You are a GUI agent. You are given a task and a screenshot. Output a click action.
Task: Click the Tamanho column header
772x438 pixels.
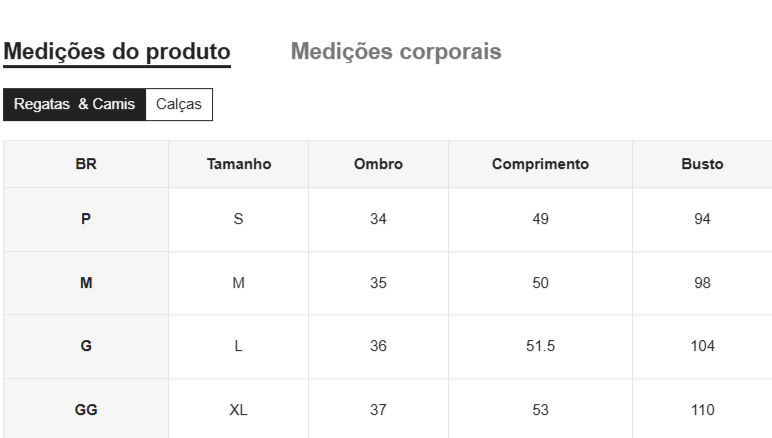(239, 164)
